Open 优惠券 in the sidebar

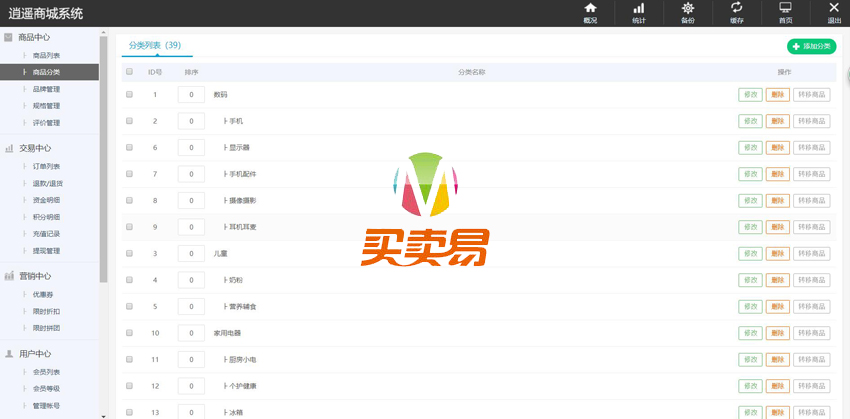[43, 294]
